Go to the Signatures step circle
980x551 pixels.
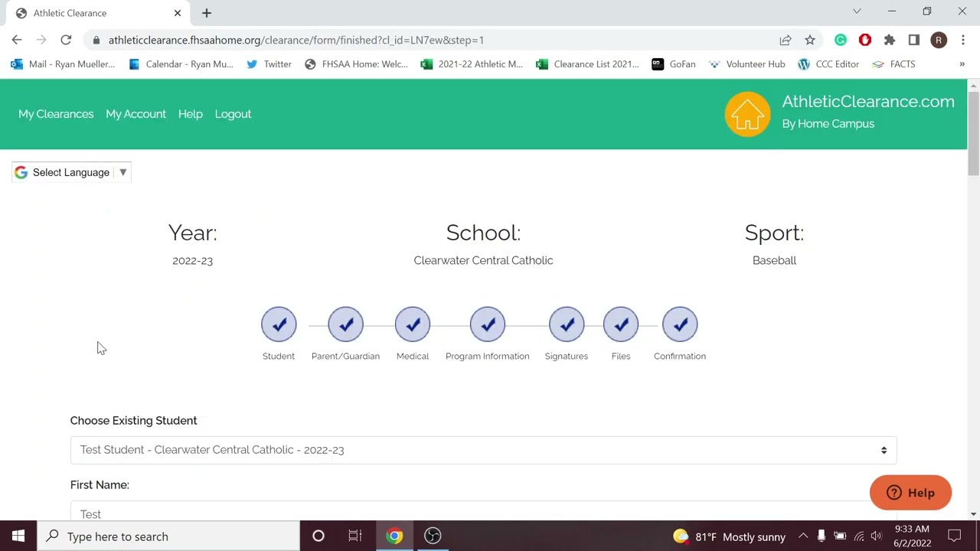tap(567, 324)
